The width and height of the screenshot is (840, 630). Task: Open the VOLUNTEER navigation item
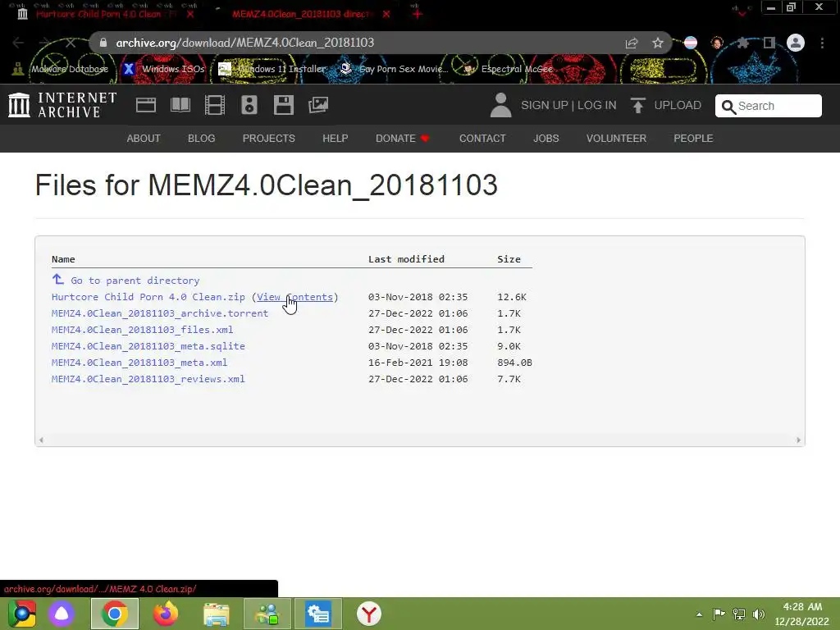[x=616, y=138]
